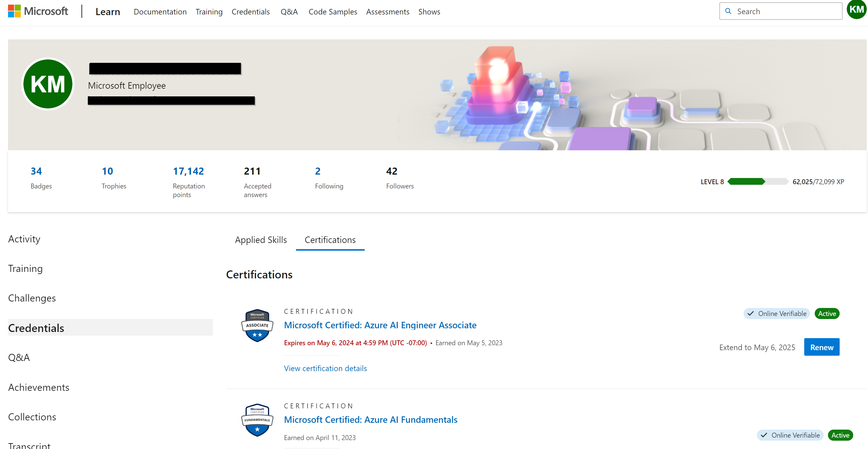Click Active status for AI Engineer
This screenshot has width=868, height=449.
827,313
